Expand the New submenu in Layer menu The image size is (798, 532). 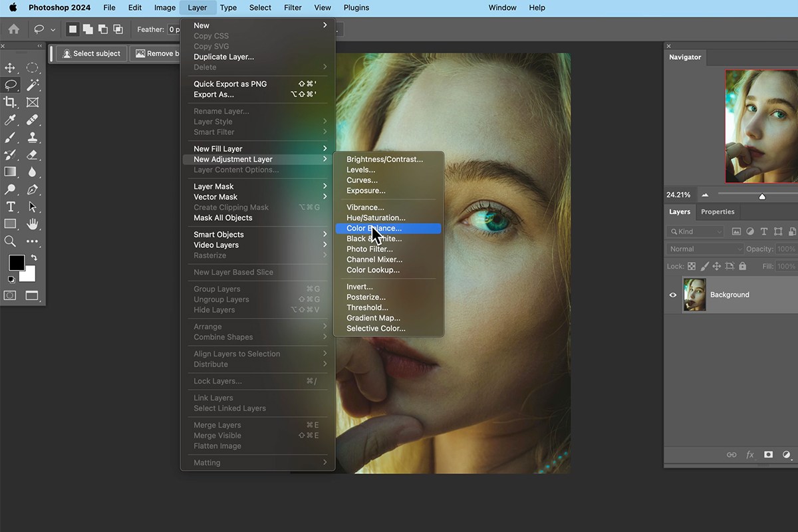(x=258, y=25)
